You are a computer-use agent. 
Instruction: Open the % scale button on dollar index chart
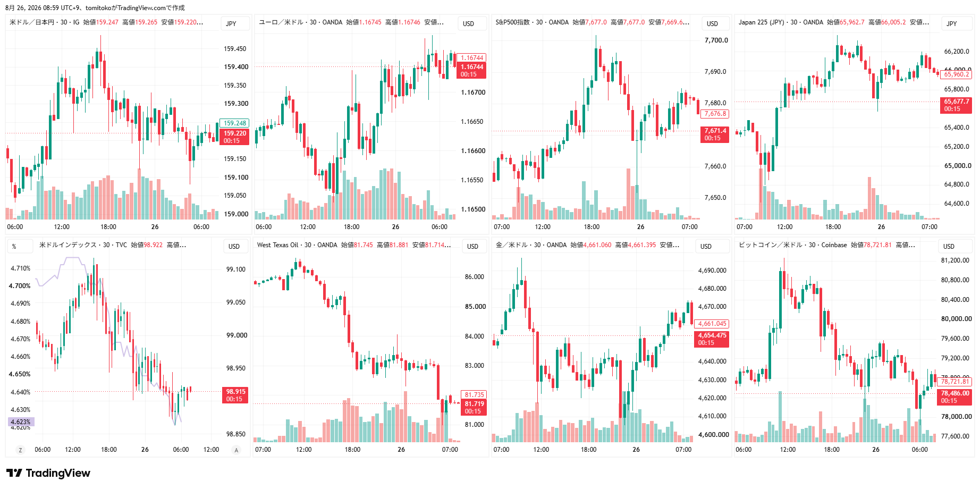14,247
